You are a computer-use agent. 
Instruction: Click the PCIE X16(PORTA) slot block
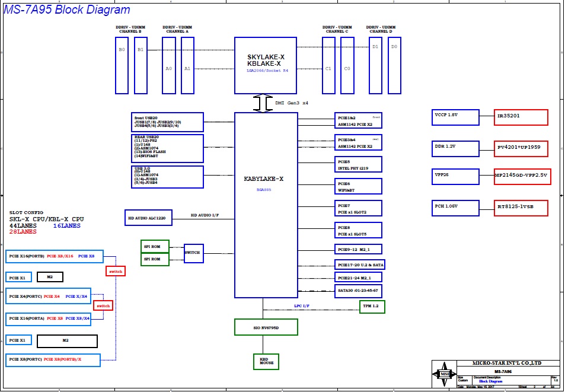[x=48, y=319]
